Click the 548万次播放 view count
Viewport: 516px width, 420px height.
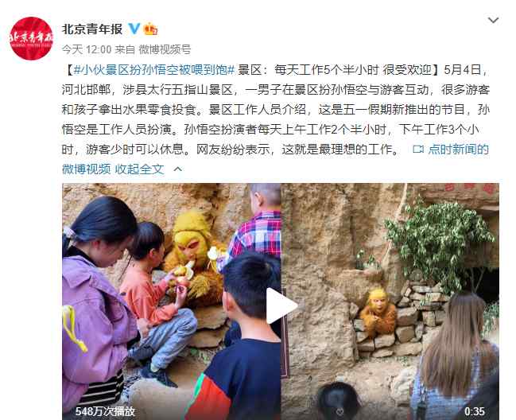[105, 411]
